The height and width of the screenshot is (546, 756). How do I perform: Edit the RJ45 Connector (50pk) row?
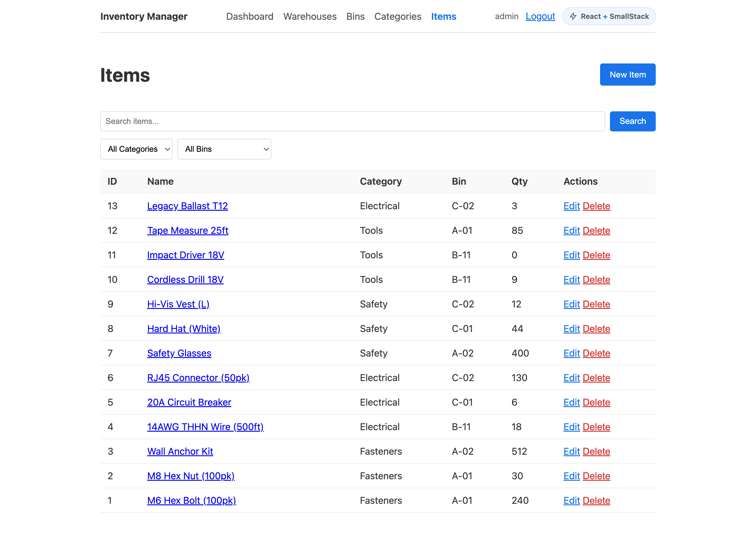click(x=572, y=378)
